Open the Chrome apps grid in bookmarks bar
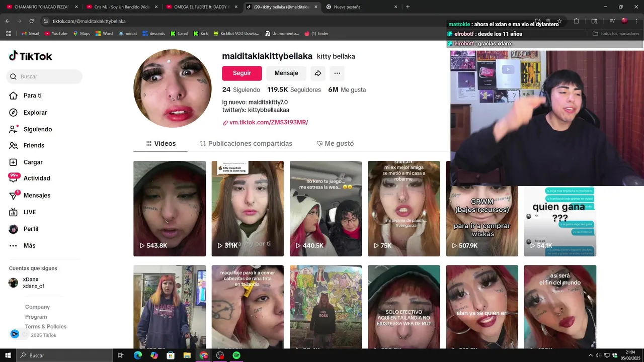 [x=9, y=34]
